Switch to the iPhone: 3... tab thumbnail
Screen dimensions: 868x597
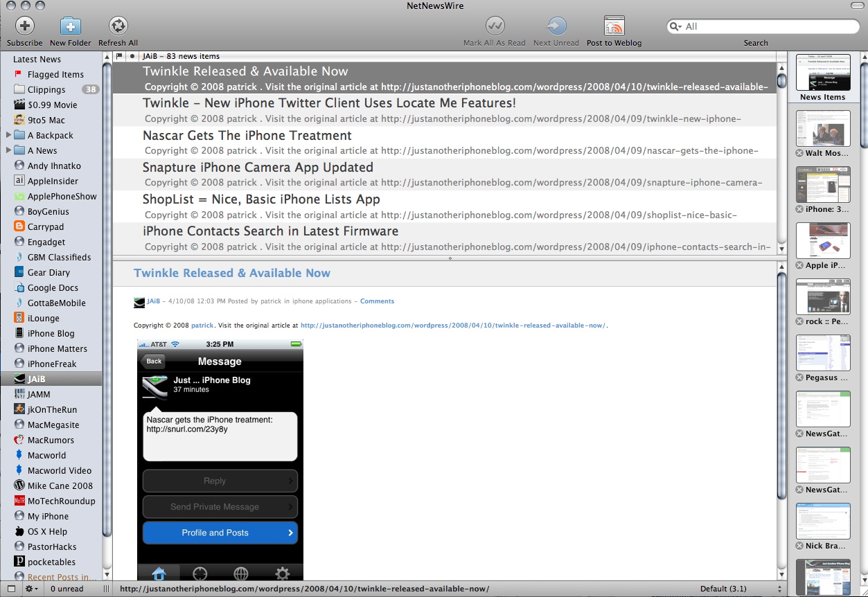[x=822, y=184]
